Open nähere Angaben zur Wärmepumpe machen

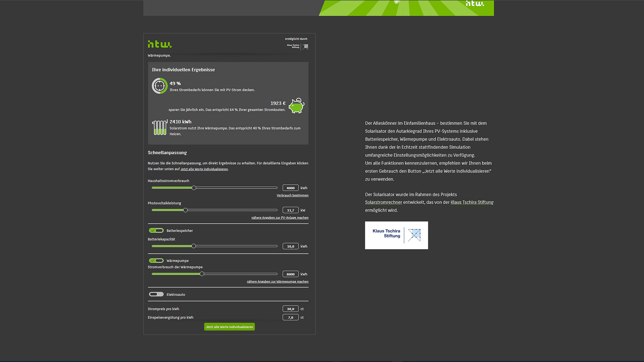click(278, 282)
